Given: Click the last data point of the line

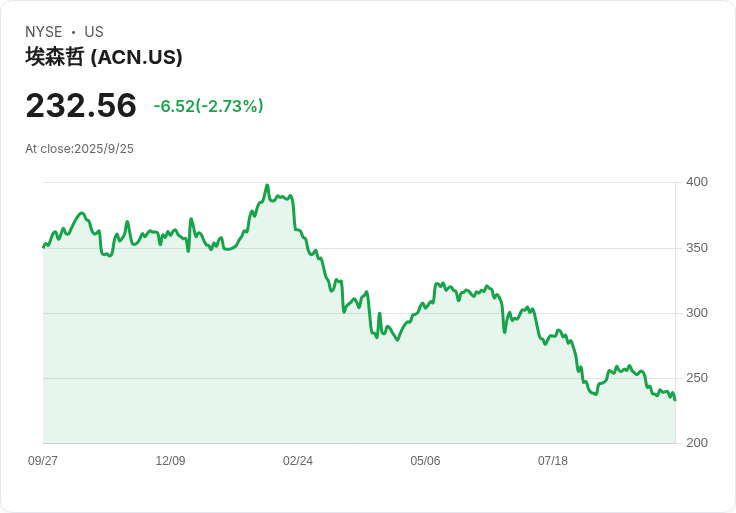Looking at the screenshot, I should 675,400.
